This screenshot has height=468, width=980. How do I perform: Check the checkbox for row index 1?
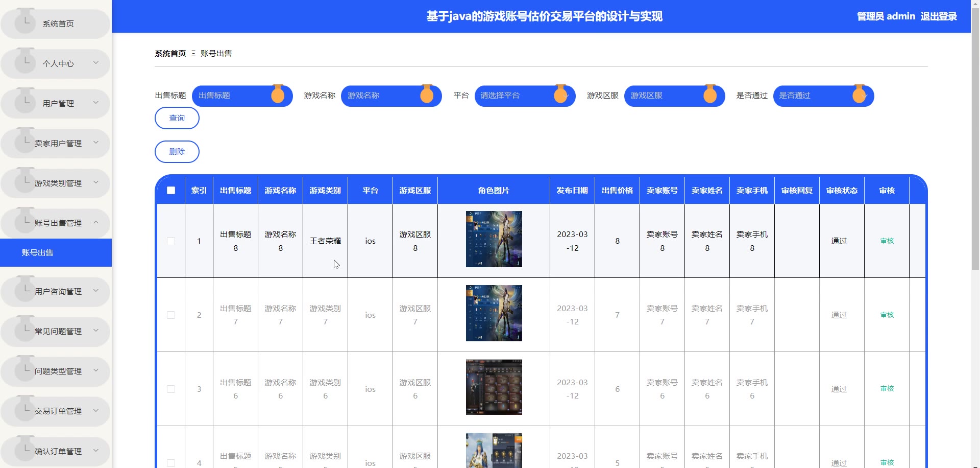pyautogui.click(x=171, y=241)
